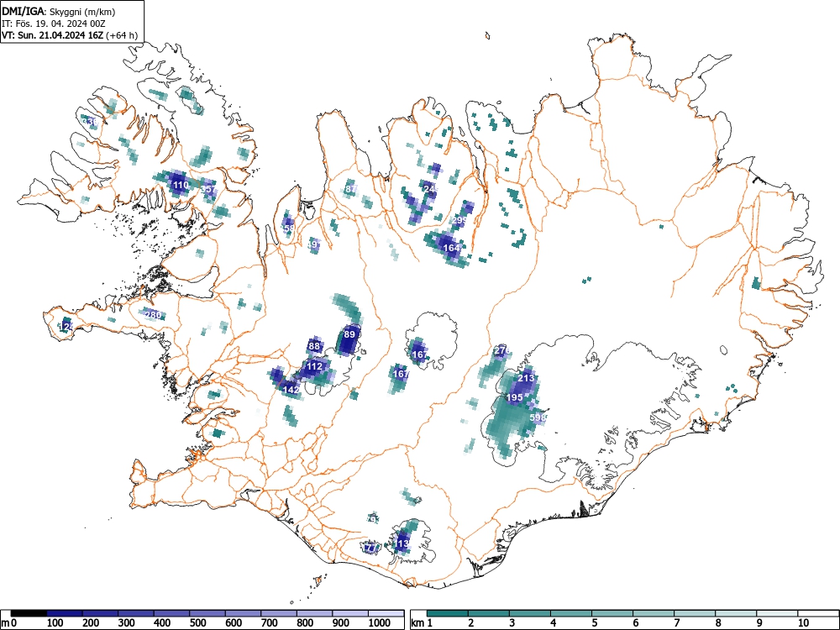The image size is (840, 630).
Task: Click the "58" visibility value on the map
Action: 290,228
